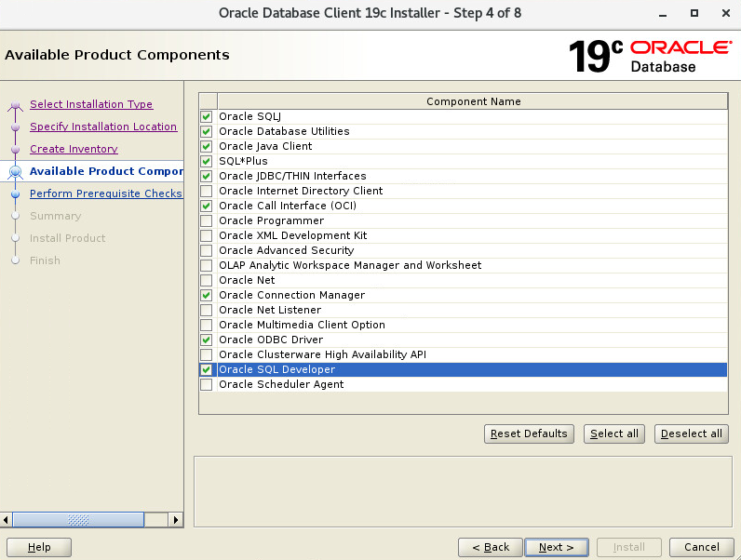The height and width of the screenshot is (560, 741).
Task: Open the Help button
Action: 39,547
